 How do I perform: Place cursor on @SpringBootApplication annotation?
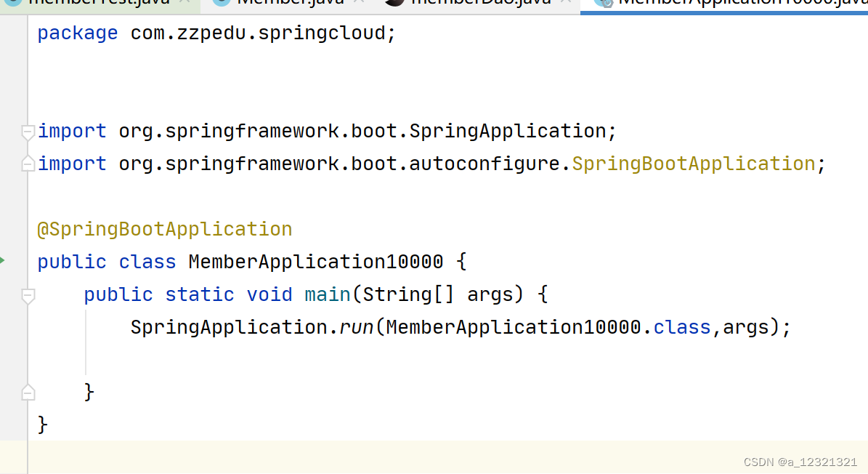[x=165, y=228]
